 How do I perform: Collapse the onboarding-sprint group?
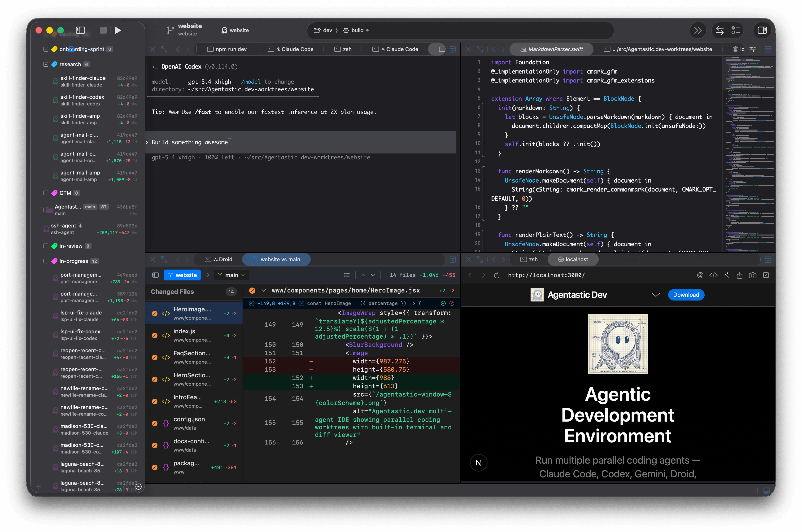click(x=46, y=49)
